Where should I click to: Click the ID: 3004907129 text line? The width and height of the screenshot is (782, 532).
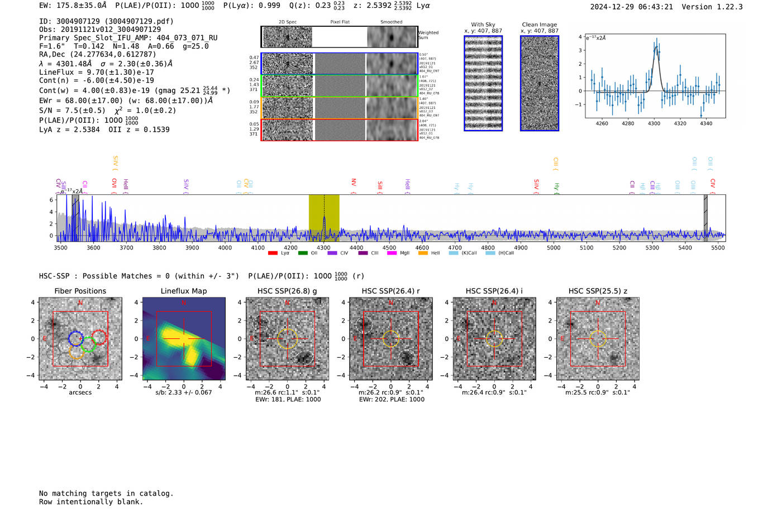click(x=106, y=21)
